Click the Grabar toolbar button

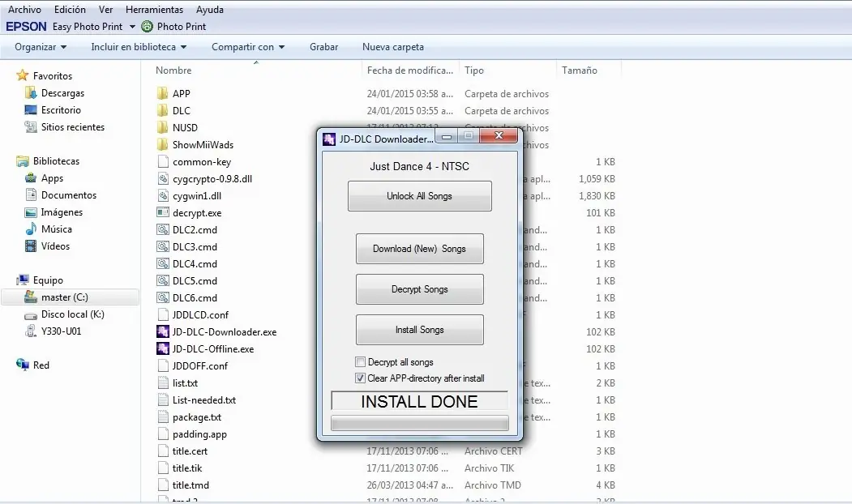coord(323,47)
